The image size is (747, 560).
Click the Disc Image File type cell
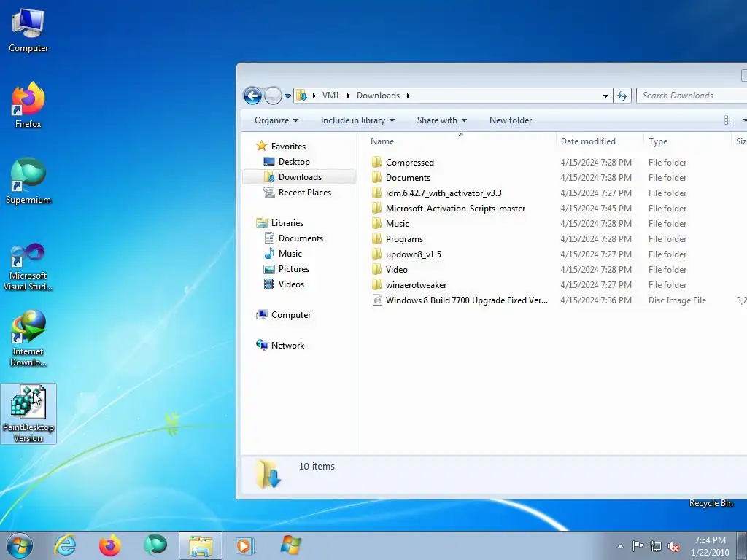pos(677,300)
